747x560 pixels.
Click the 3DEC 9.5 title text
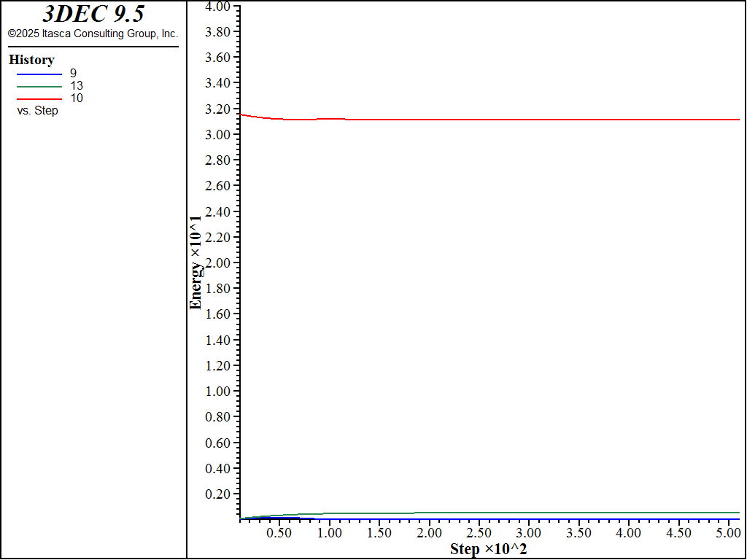(93, 14)
